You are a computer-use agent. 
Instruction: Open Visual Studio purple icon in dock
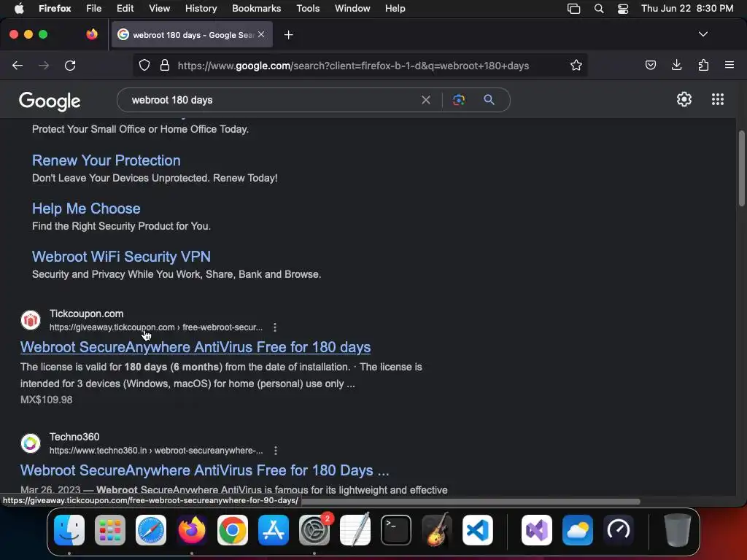(x=537, y=530)
